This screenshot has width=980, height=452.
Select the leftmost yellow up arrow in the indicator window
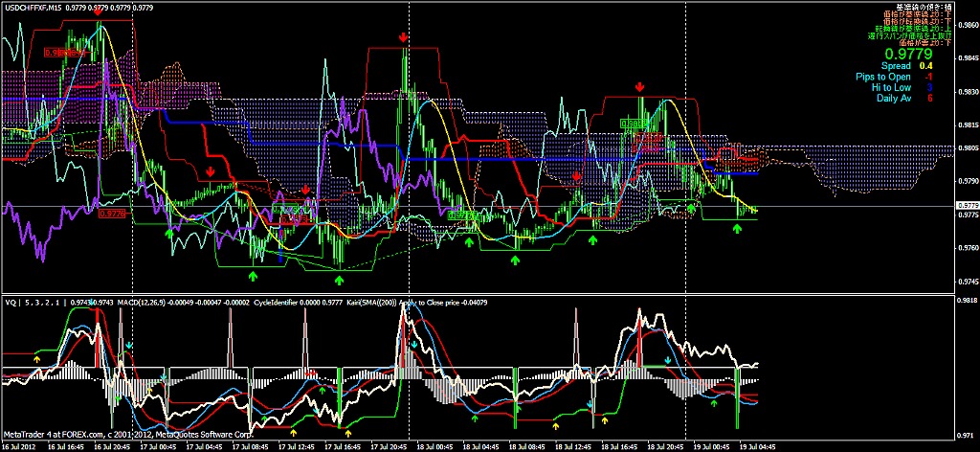point(36,356)
